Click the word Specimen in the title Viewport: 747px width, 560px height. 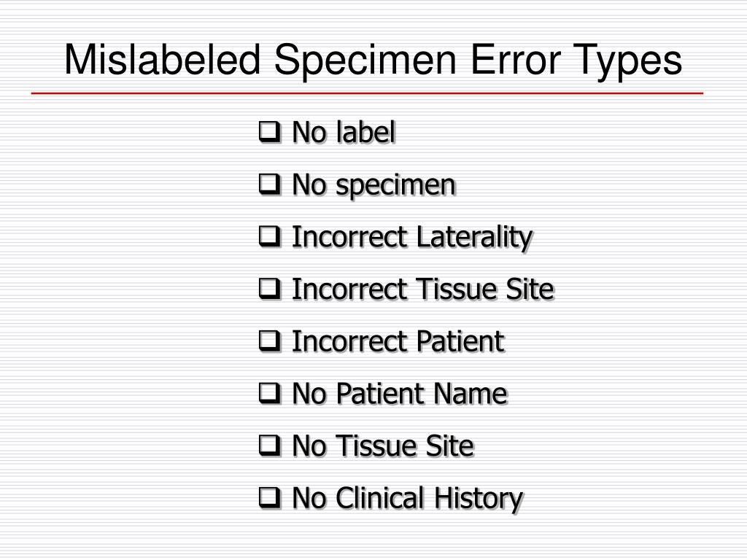[x=365, y=62]
